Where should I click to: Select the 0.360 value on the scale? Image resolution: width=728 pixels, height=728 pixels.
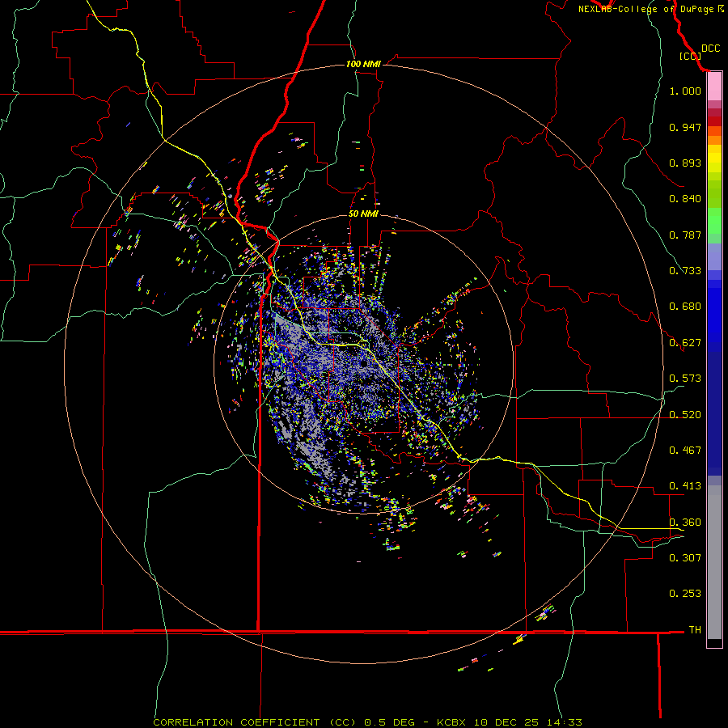685,523
